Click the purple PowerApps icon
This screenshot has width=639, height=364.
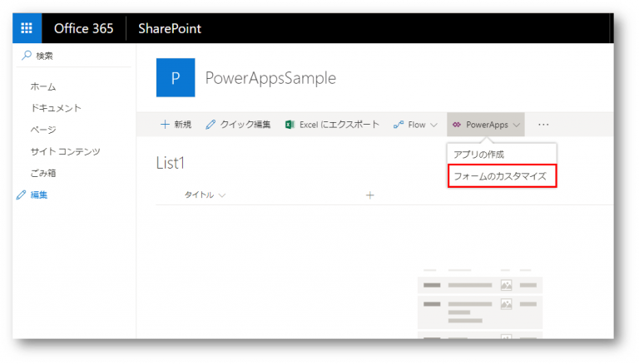click(457, 125)
